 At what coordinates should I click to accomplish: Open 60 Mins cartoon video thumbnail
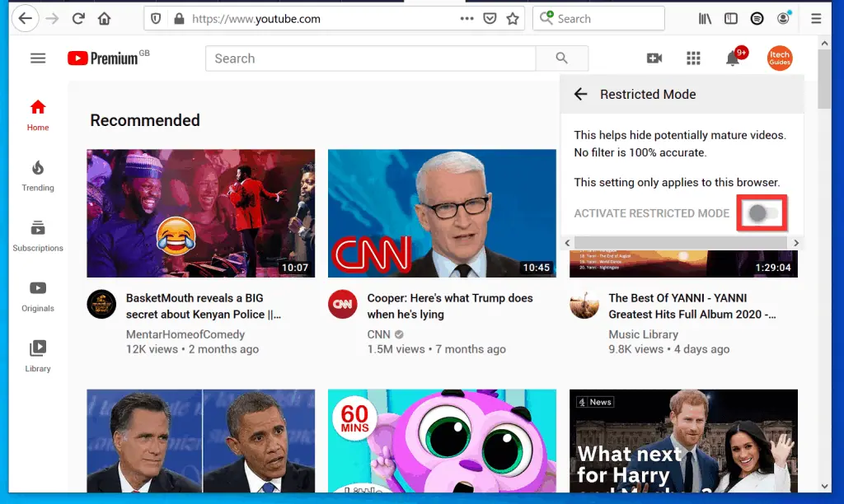click(442, 441)
